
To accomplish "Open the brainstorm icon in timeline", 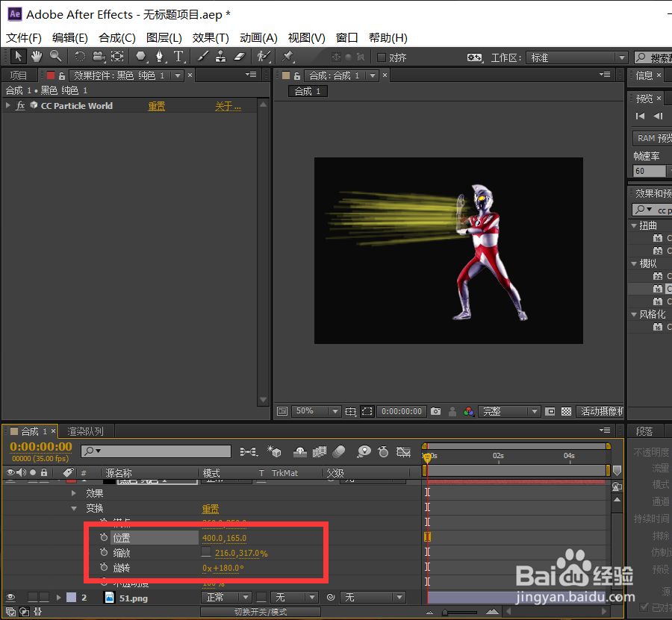I will tap(364, 451).
